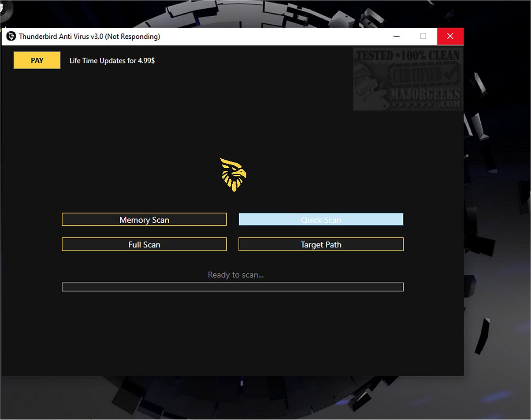Run the Quick Scan option
Viewport: 531px width, 420px height.
321,220
